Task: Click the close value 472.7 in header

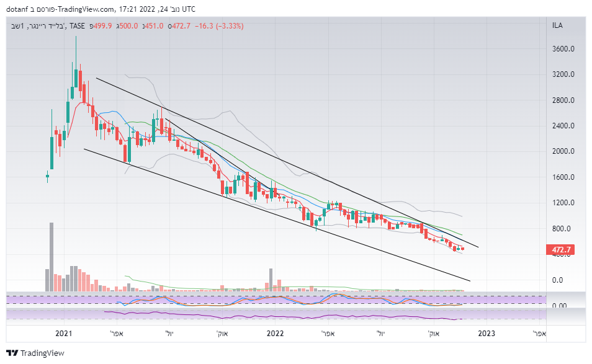Action: click(x=181, y=25)
